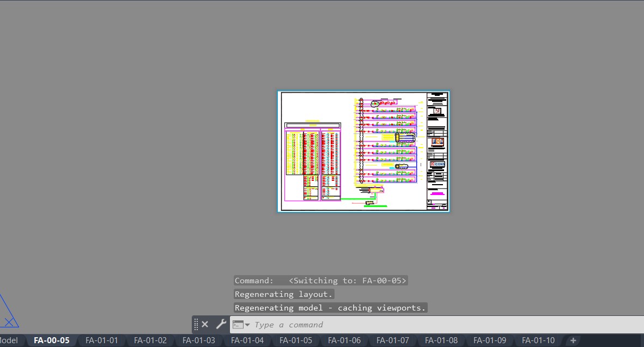This screenshot has height=347, width=644.
Task: Open the FA-01-07 layout tab
Action: point(393,340)
